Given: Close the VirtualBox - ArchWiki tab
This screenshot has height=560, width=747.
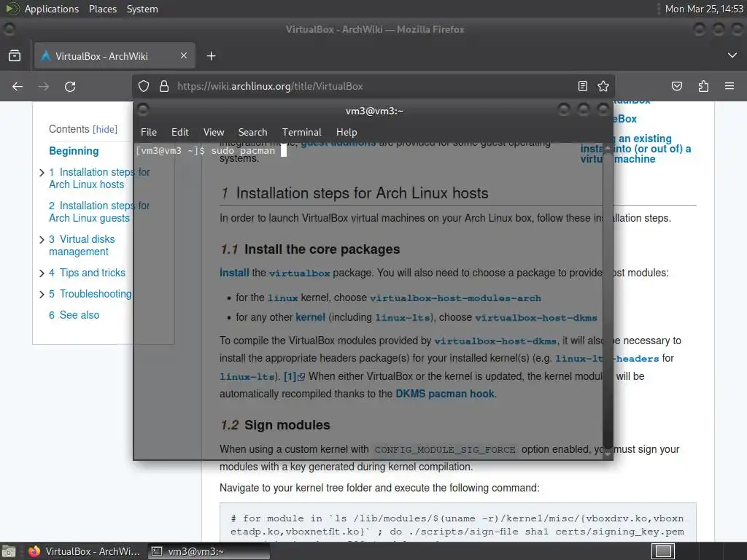Looking at the screenshot, I should click(x=184, y=55).
